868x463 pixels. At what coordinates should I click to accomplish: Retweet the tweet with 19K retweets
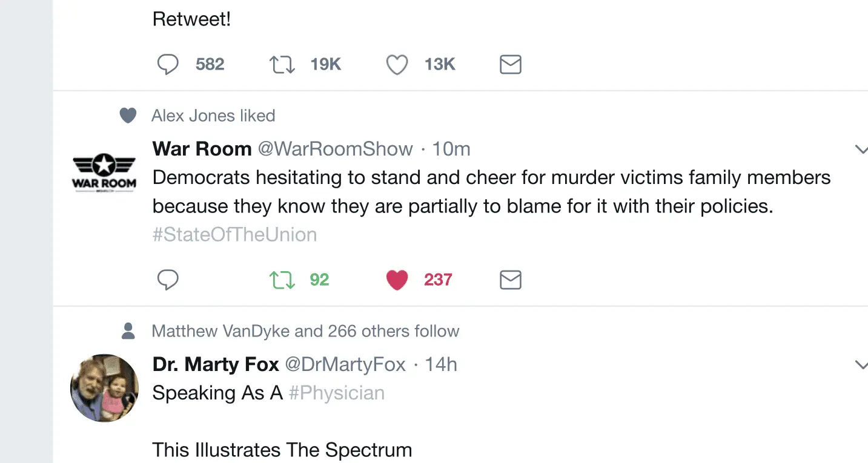282,64
